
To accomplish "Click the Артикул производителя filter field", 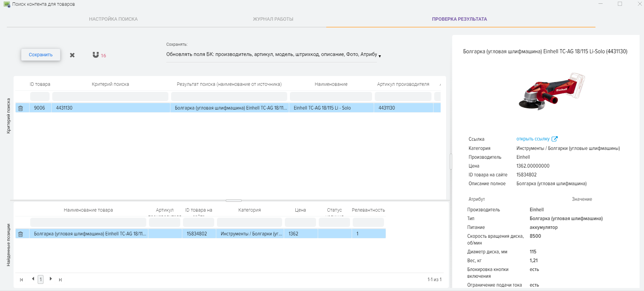I will 403,96.
